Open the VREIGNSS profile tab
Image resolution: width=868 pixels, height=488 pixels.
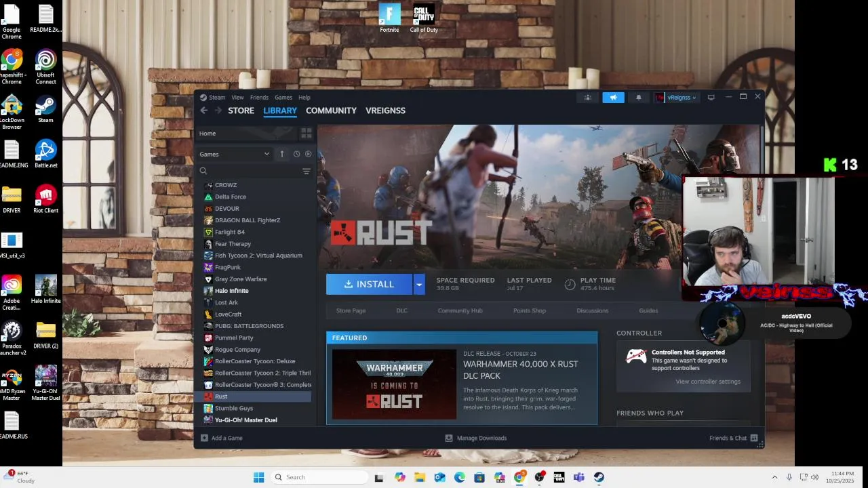[385, 110]
